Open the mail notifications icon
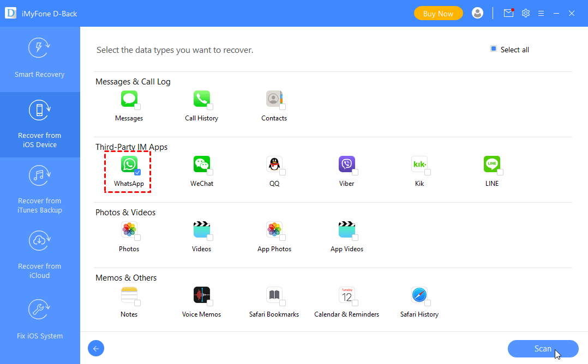 [508, 13]
